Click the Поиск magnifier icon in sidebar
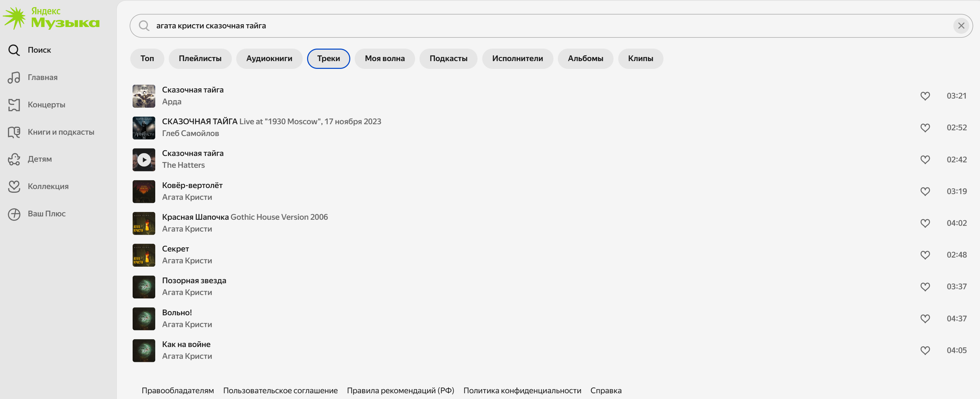Viewport: 980px width, 399px height. pyautogui.click(x=14, y=50)
